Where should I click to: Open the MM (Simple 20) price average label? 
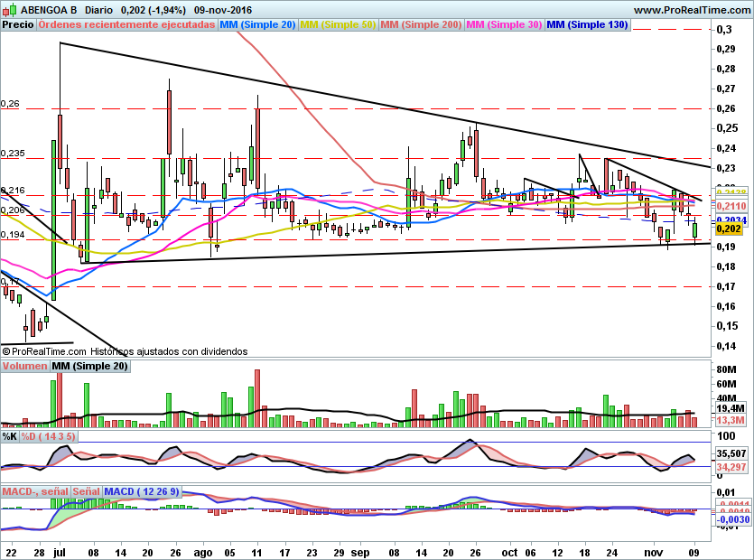(257, 25)
